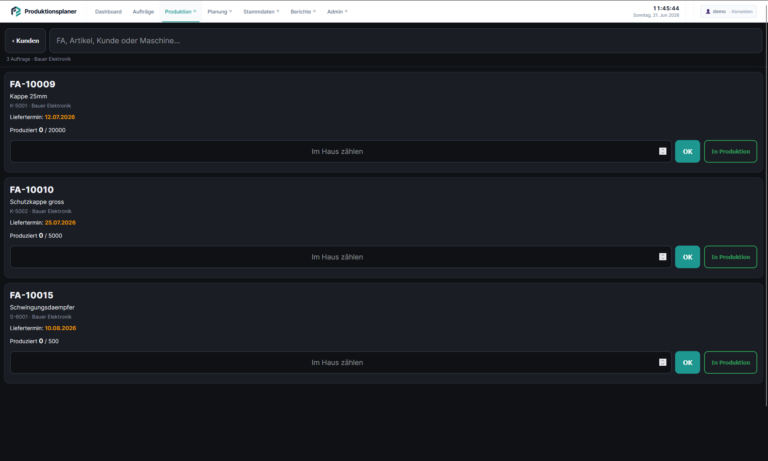Image resolution: width=768 pixels, height=461 pixels.
Task: Focus the Im Haus zählen field for FA-10009
Action: [x=340, y=151]
